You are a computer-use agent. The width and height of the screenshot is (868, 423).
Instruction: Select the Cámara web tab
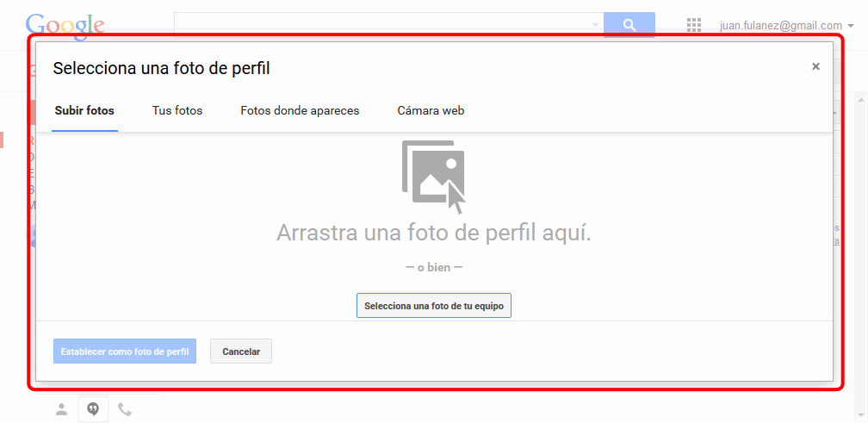point(431,110)
